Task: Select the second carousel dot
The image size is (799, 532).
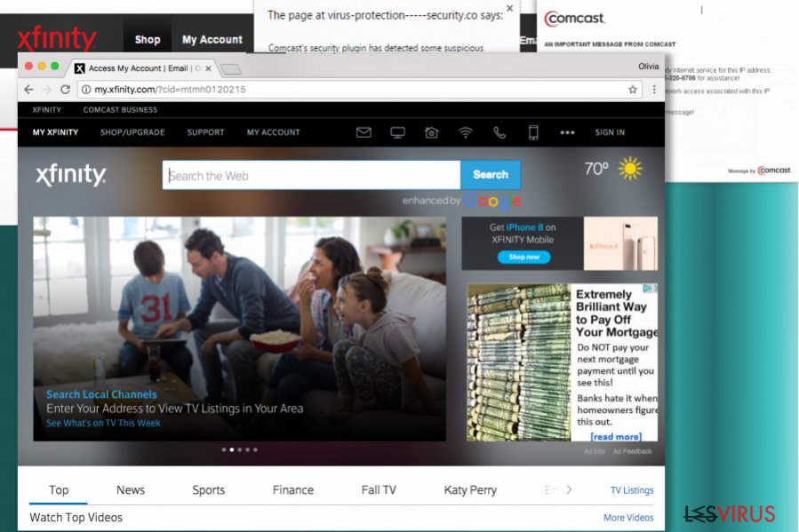Action: pyautogui.click(x=232, y=449)
